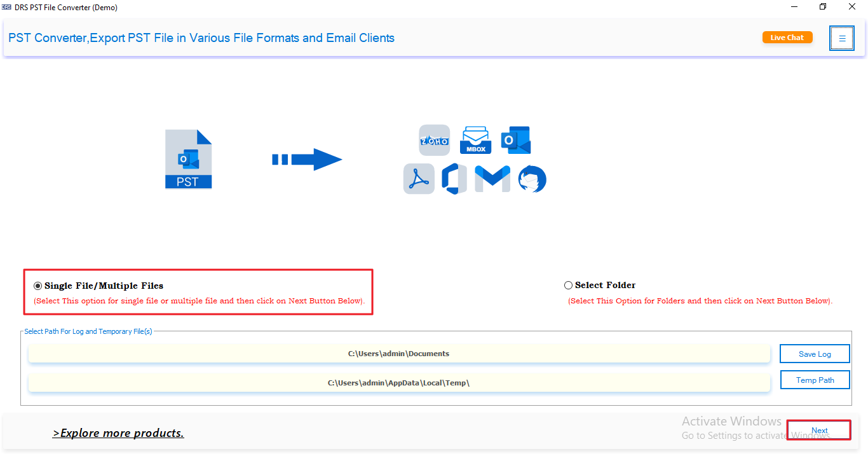Open the Explore more products link

(118, 432)
